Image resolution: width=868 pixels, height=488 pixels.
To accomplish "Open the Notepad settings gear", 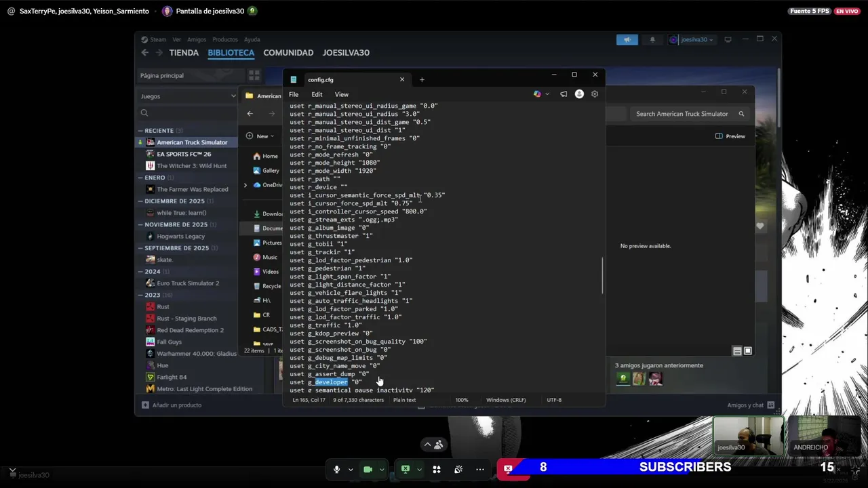I will (x=595, y=94).
